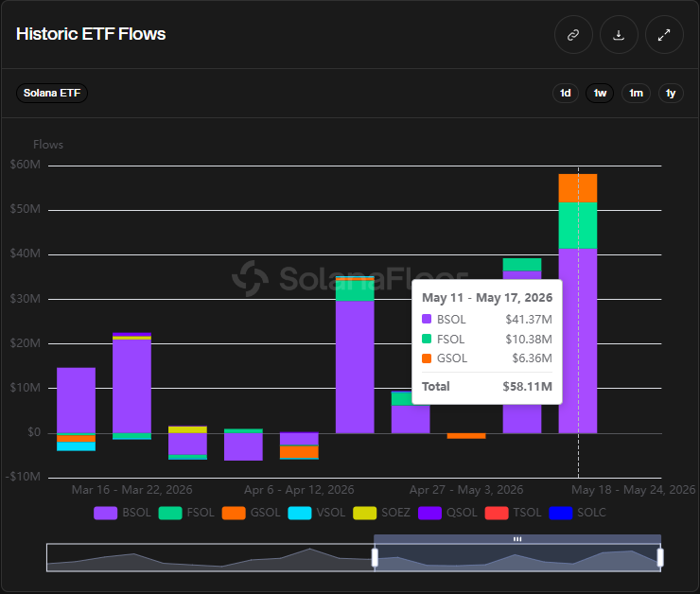The width and height of the screenshot is (700, 594).
Task: Copy the chart link icon
Action: (573, 35)
